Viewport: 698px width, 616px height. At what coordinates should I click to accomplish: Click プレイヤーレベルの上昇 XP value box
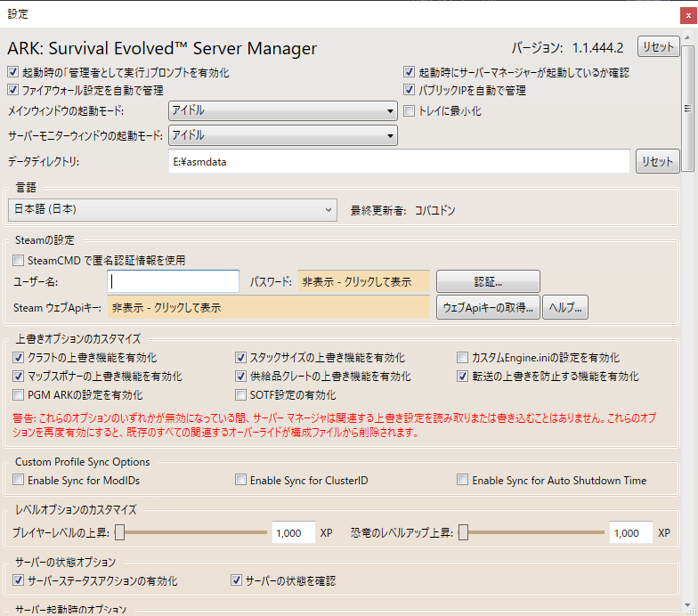[x=294, y=532]
